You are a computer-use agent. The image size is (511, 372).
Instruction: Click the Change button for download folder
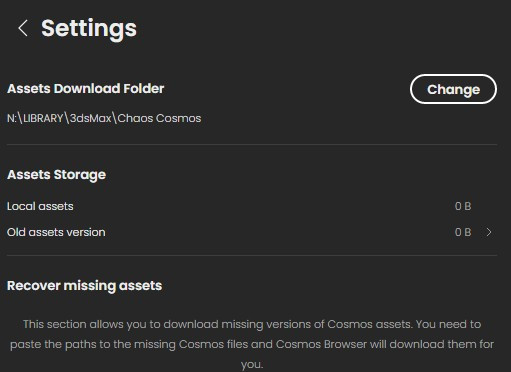tap(453, 89)
